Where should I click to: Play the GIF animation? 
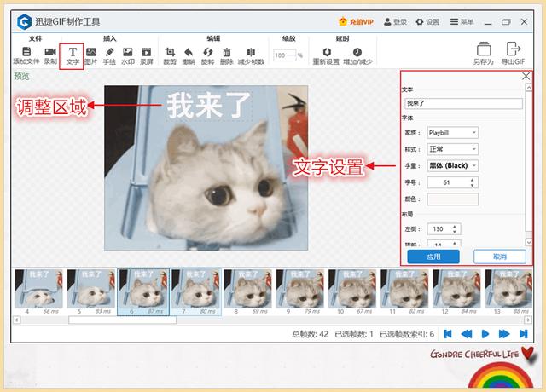(x=485, y=334)
